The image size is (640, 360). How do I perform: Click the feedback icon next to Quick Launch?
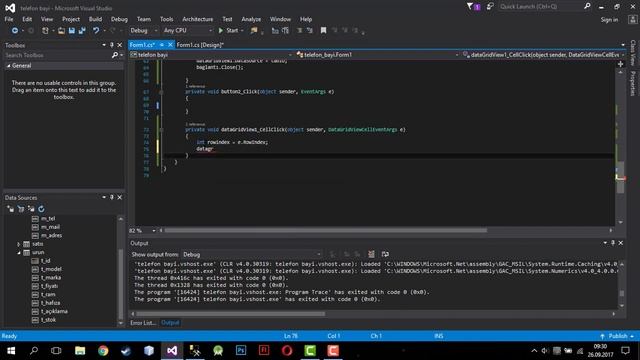pyautogui.click(x=490, y=7)
